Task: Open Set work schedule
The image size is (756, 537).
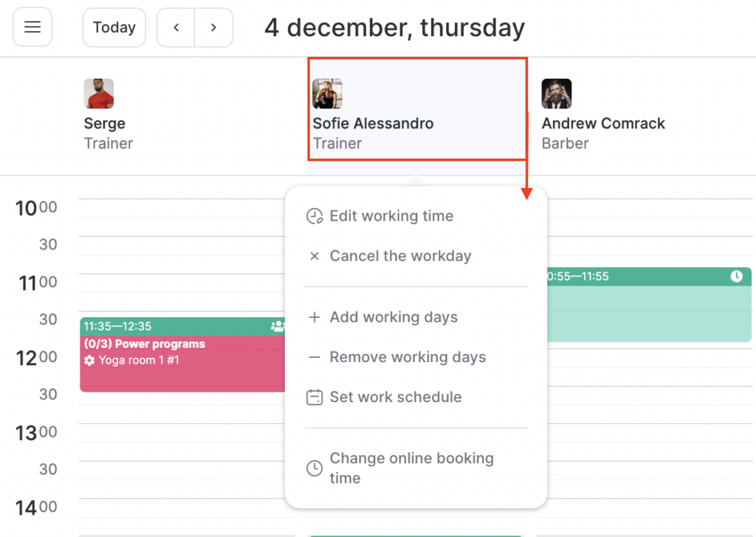Action: pyautogui.click(x=396, y=397)
